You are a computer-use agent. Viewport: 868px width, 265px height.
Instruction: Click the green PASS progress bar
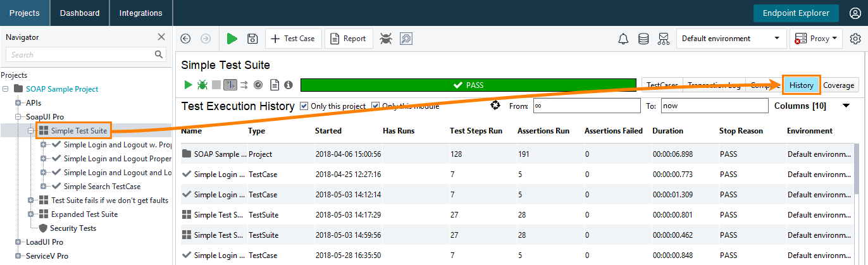click(x=468, y=85)
